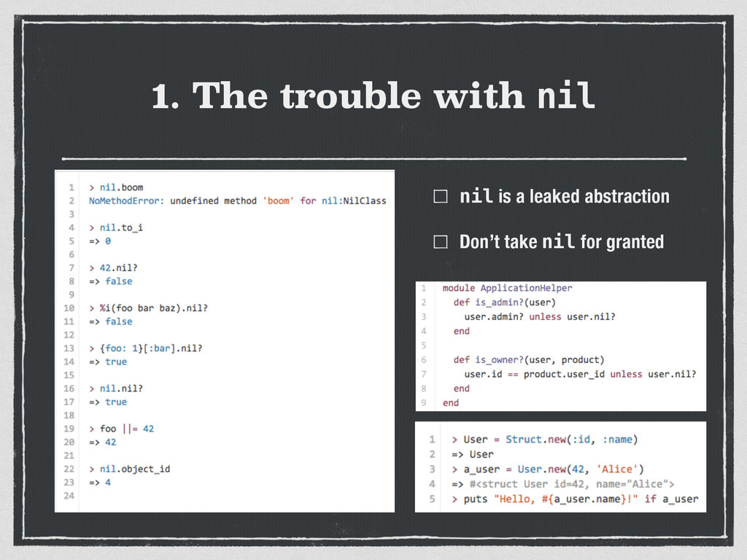
Task: Check the 'nil is a leaked abstraction' checkbox
Action: click(x=440, y=196)
